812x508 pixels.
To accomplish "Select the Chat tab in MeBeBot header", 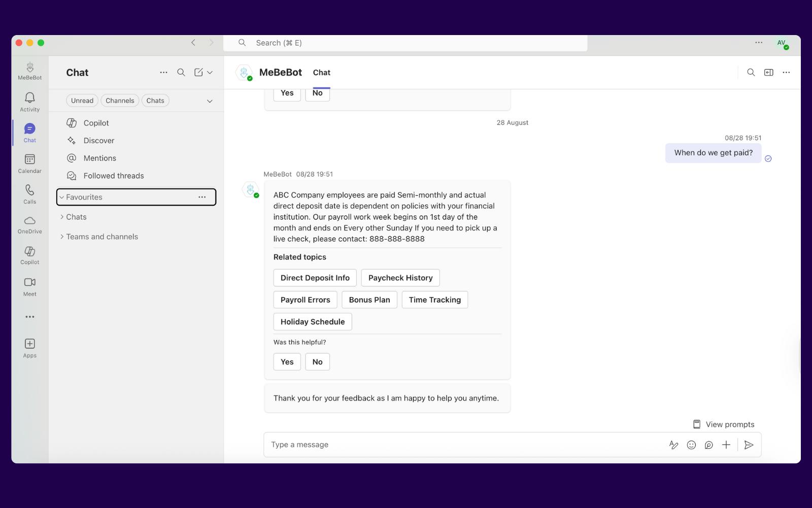I will pos(322,73).
